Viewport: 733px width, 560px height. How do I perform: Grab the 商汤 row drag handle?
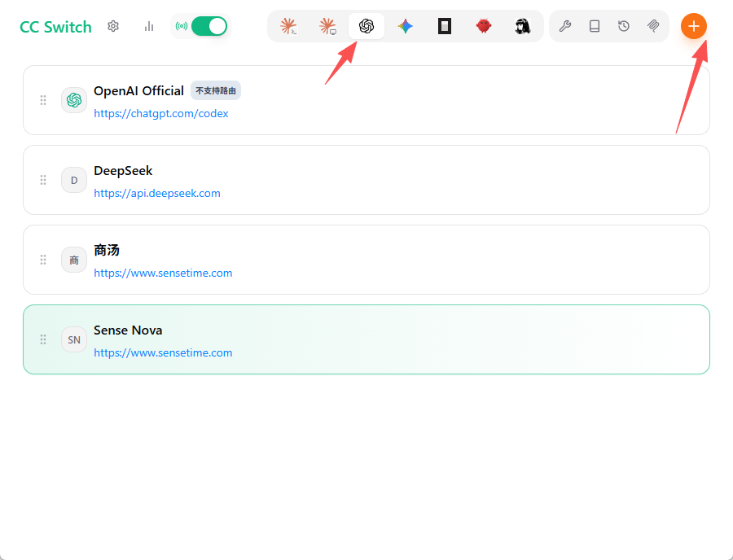point(43,260)
